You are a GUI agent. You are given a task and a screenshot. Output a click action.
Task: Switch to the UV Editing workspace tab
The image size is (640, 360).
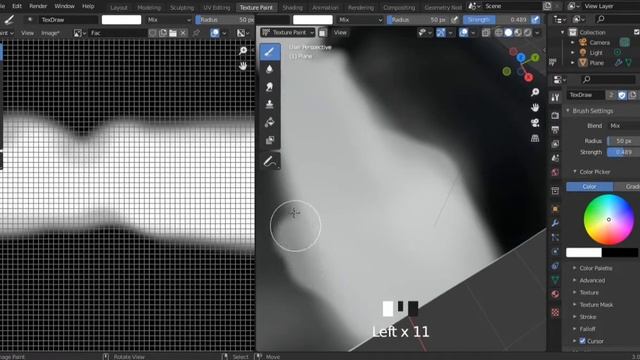click(x=217, y=7)
